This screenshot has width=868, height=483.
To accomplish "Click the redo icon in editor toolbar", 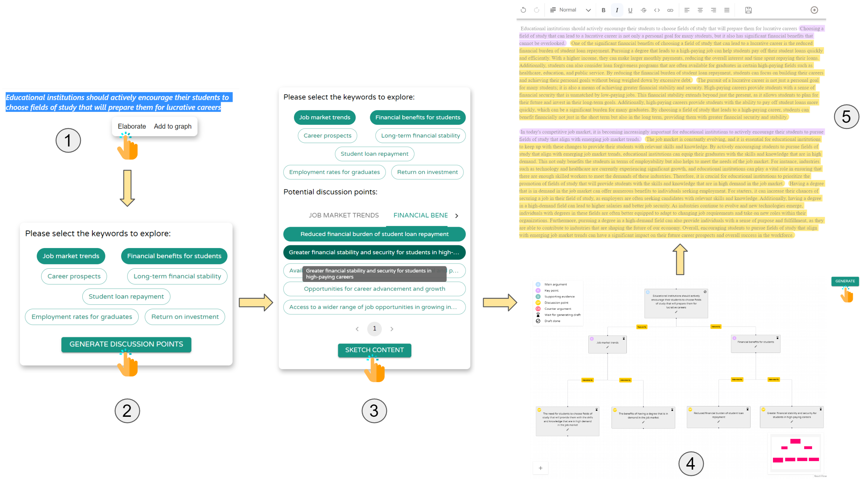I will [x=537, y=10].
